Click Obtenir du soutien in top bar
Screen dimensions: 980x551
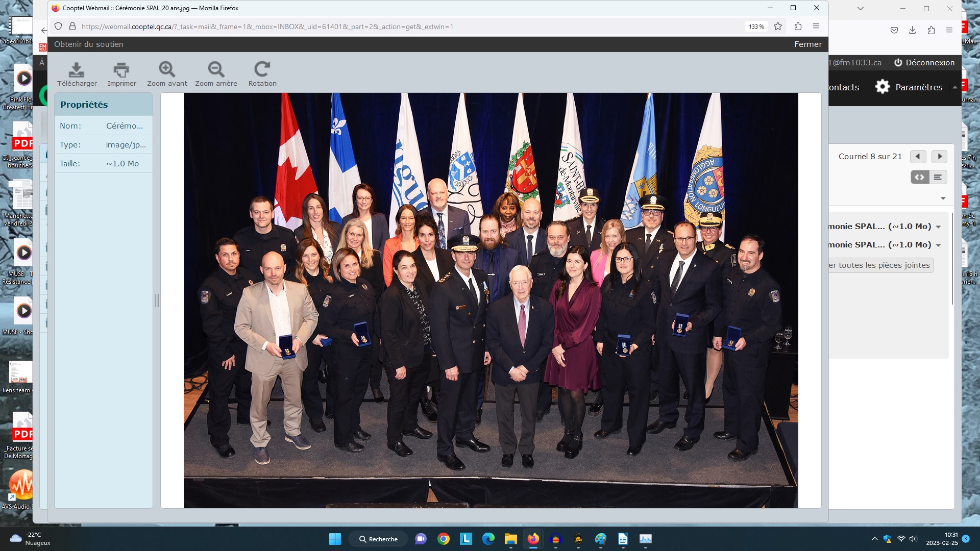[x=89, y=44]
